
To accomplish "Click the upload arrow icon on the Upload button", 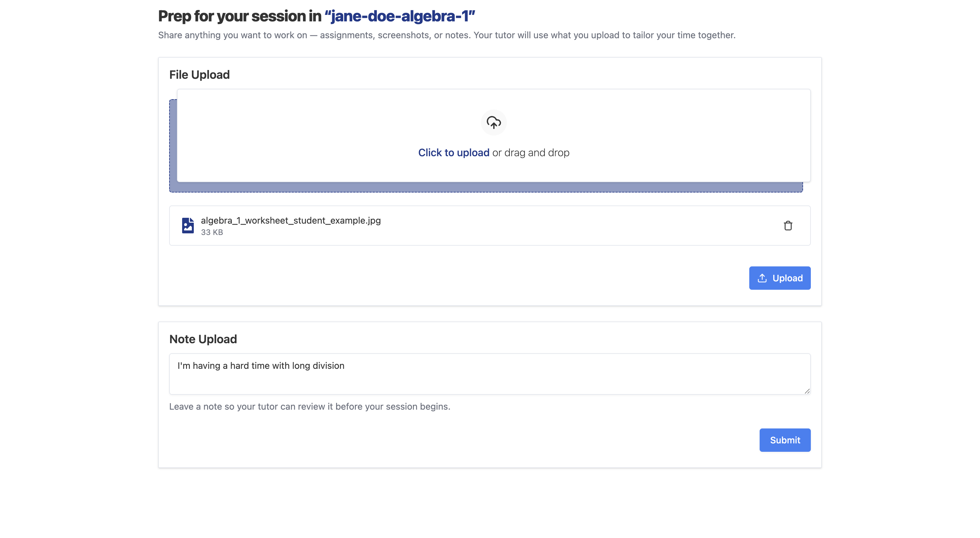I will click(x=763, y=278).
